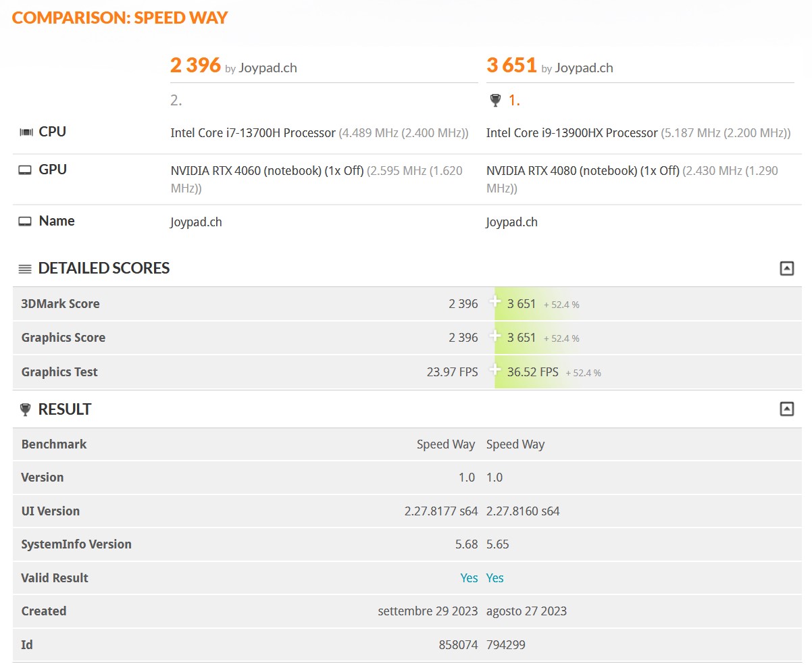
Task: Click the UI Version row label
Action: (x=51, y=511)
